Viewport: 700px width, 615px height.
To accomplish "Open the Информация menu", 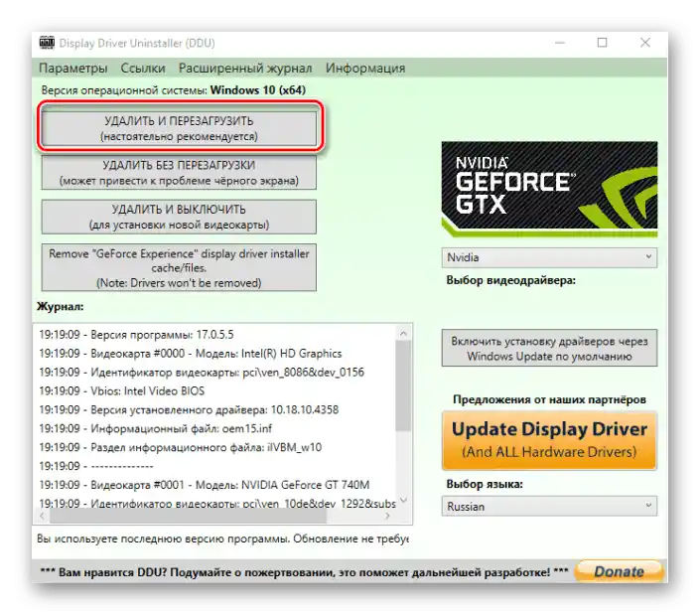I will point(365,69).
